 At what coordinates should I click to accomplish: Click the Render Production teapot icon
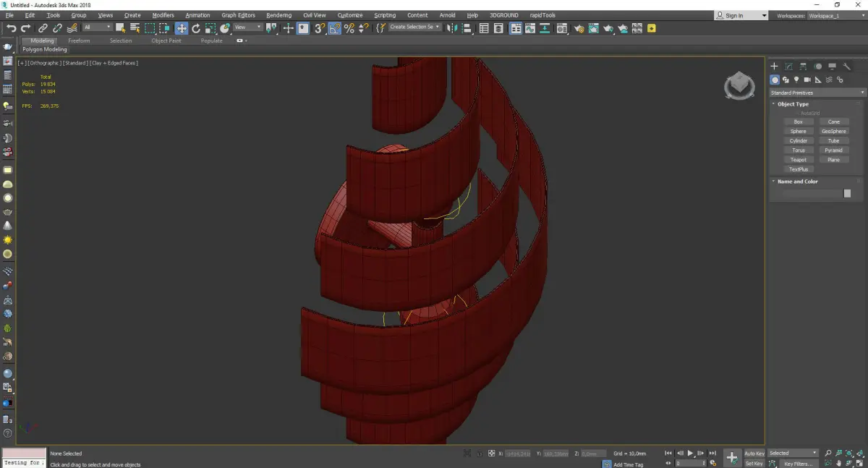click(x=608, y=28)
